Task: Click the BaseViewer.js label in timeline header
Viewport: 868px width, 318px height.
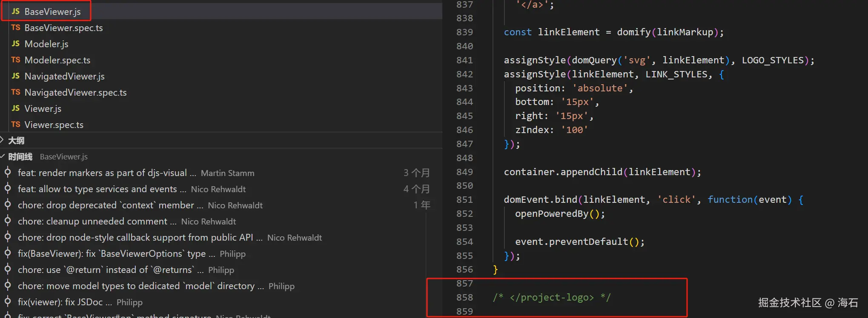Action: point(64,157)
